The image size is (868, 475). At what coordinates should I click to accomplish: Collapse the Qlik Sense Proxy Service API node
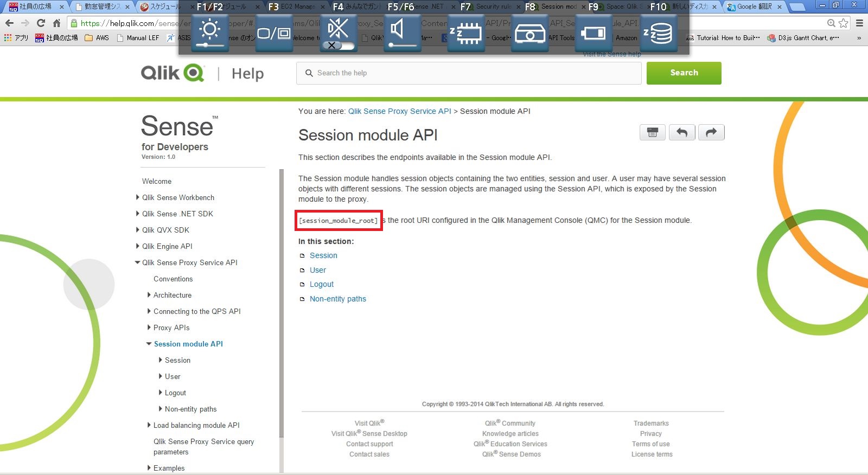138,262
